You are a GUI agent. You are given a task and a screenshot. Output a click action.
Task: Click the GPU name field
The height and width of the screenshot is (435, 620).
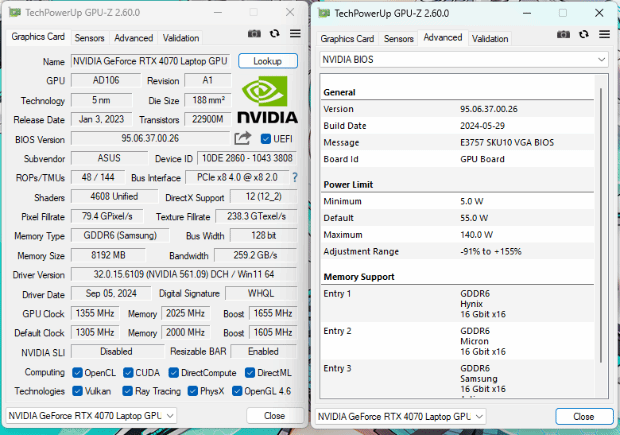[x=150, y=61]
